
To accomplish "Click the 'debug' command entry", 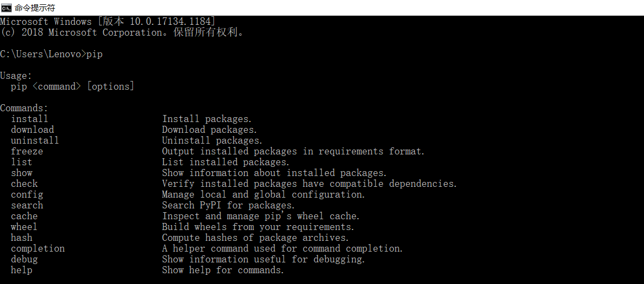I will coord(24,259).
